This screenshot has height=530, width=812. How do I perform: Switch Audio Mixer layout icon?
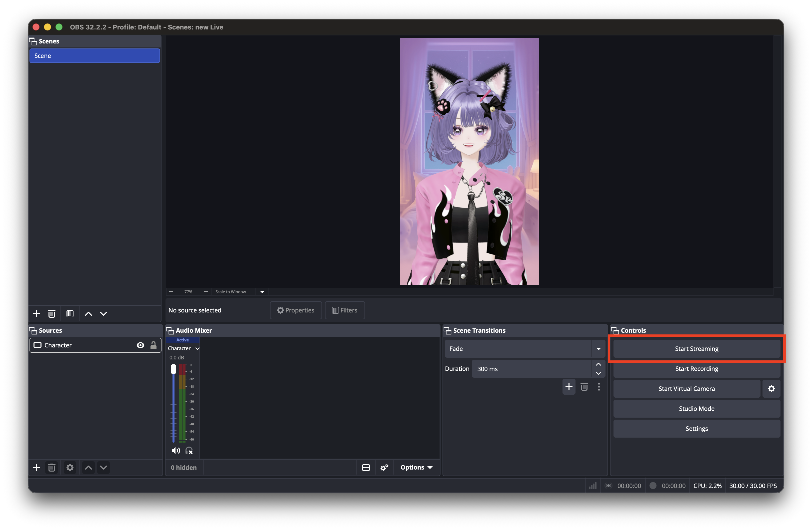tap(366, 467)
